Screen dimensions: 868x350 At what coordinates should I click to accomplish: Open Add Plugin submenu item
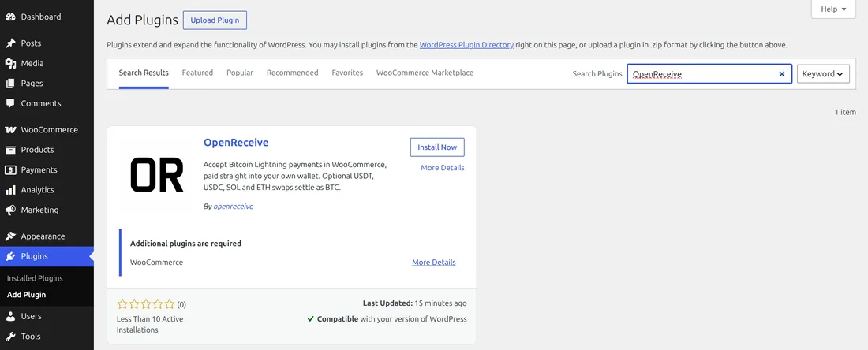click(27, 295)
